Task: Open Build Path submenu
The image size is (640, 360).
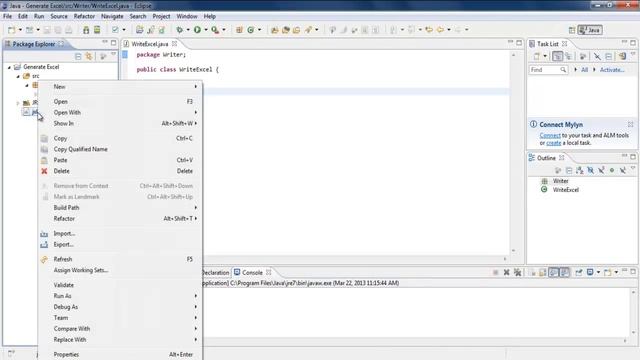Action: click(121, 208)
